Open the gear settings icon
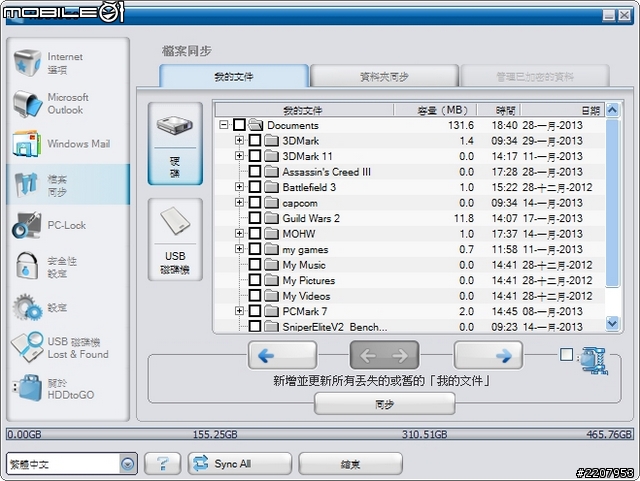The width and height of the screenshot is (640, 481). [27, 307]
